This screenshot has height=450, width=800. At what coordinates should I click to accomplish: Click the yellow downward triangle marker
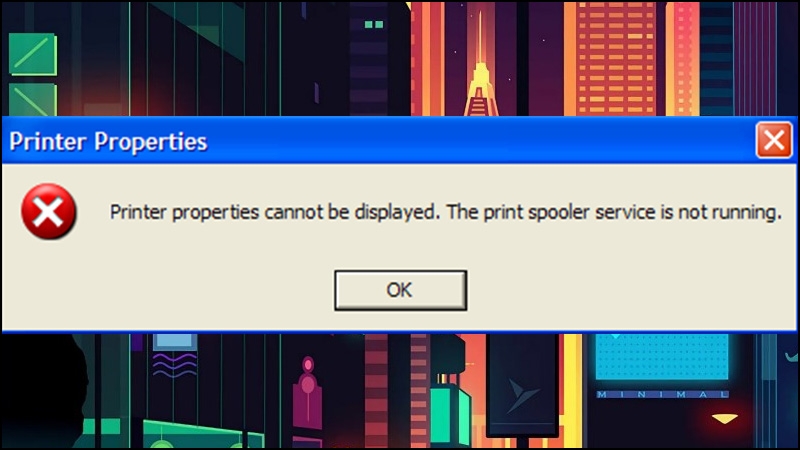click(724, 419)
